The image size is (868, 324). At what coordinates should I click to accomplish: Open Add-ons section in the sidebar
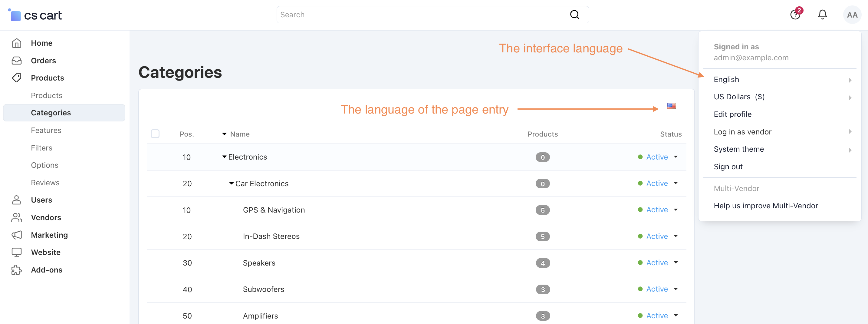click(x=47, y=270)
